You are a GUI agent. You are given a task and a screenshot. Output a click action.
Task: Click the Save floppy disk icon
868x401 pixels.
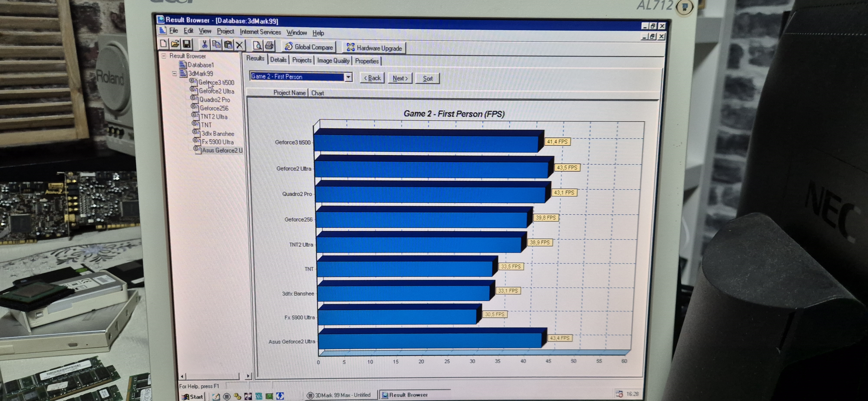tap(187, 44)
